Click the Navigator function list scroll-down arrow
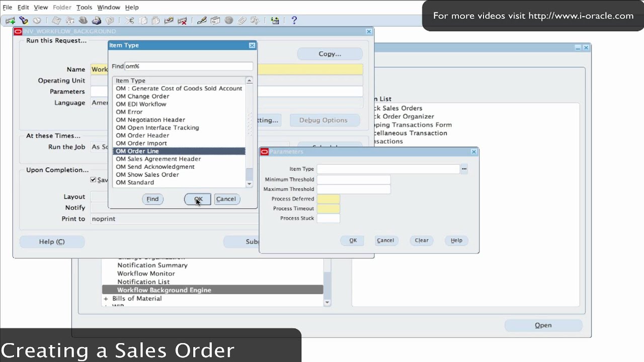644x362 pixels. [327, 303]
